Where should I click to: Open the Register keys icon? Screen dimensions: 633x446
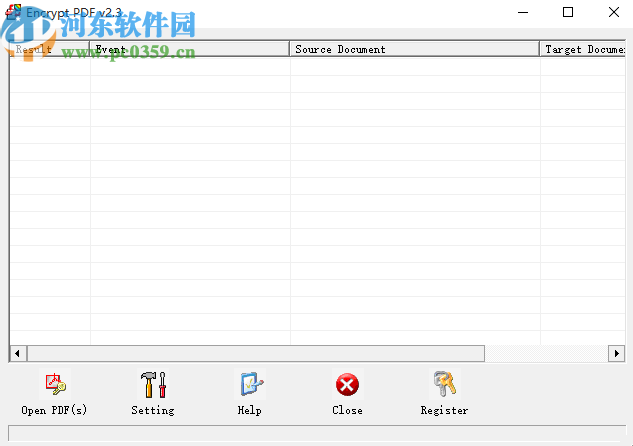click(x=444, y=384)
